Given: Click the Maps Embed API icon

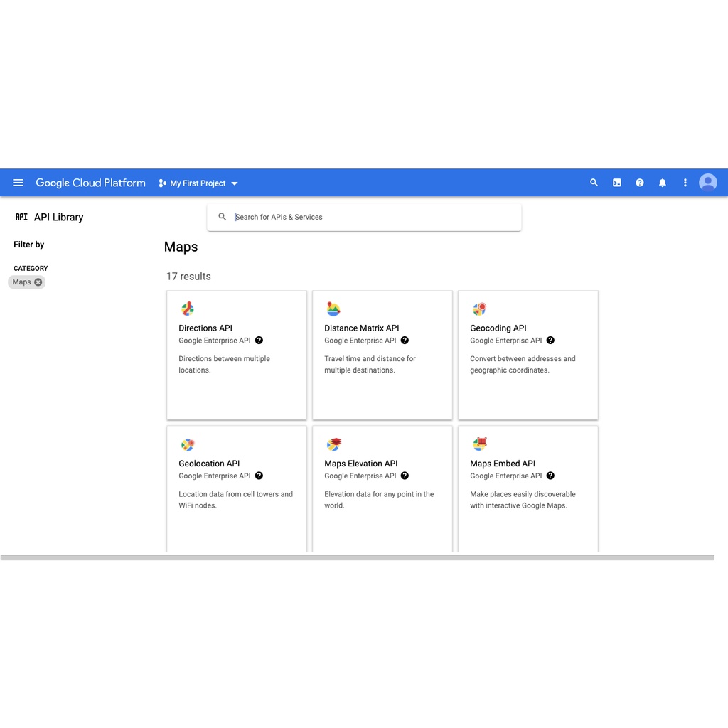Looking at the screenshot, I should (x=478, y=444).
